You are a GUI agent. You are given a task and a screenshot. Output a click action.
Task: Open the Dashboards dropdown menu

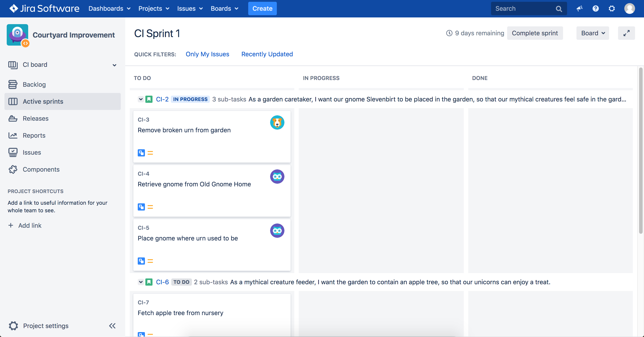110,9
